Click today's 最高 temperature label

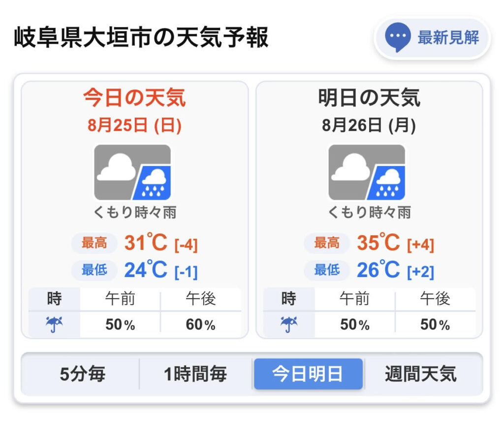(x=94, y=243)
